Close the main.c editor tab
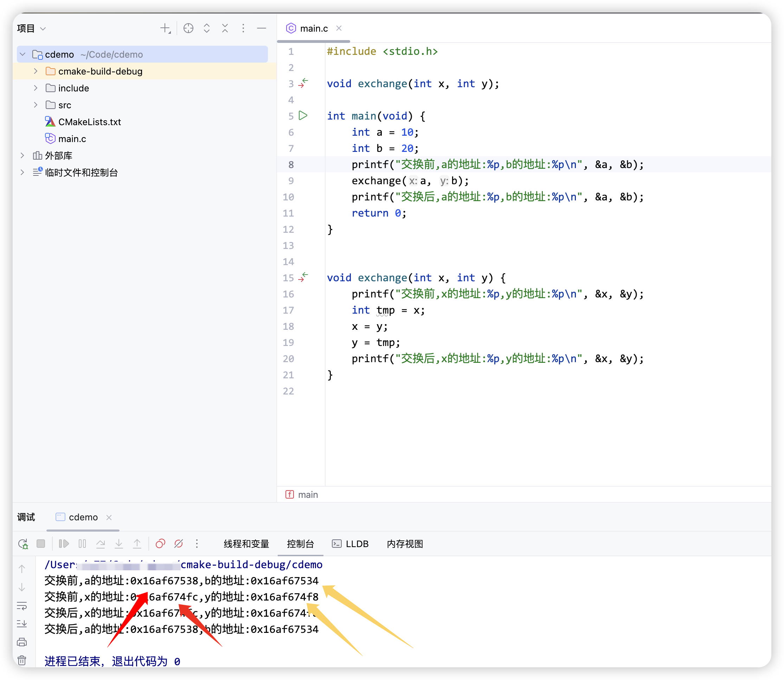 pos(339,28)
